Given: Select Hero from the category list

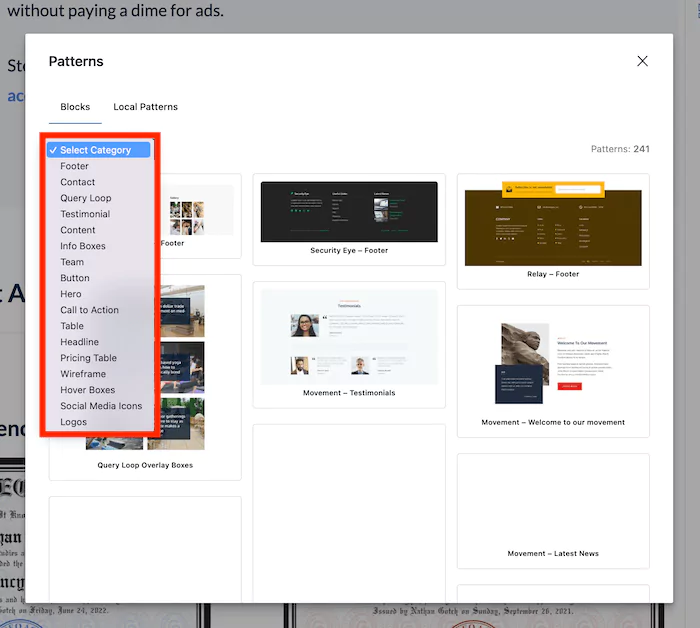Looking at the screenshot, I should tap(71, 294).
